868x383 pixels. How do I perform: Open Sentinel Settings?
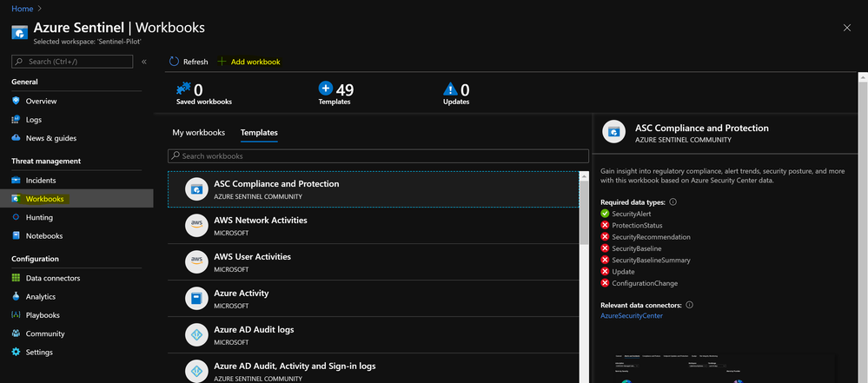tap(39, 353)
